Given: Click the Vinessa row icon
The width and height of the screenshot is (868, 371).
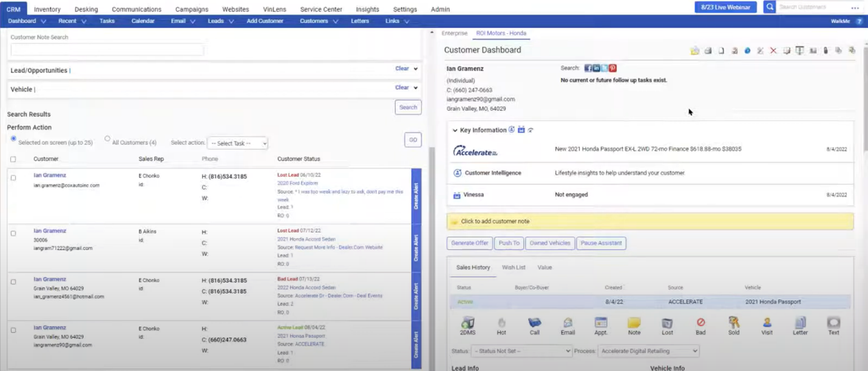Looking at the screenshot, I should tap(457, 195).
